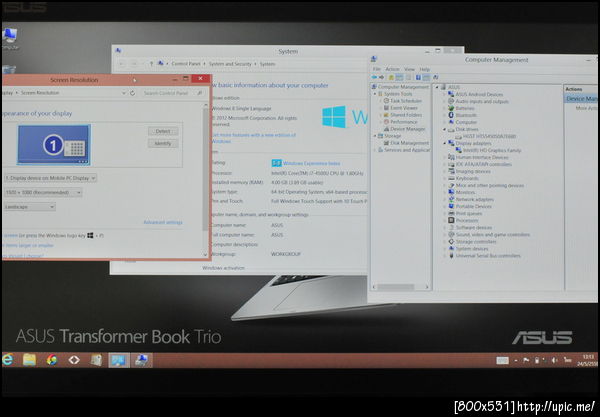Click Device Manager in the Actions pane
The image size is (600, 417).
(x=581, y=99)
